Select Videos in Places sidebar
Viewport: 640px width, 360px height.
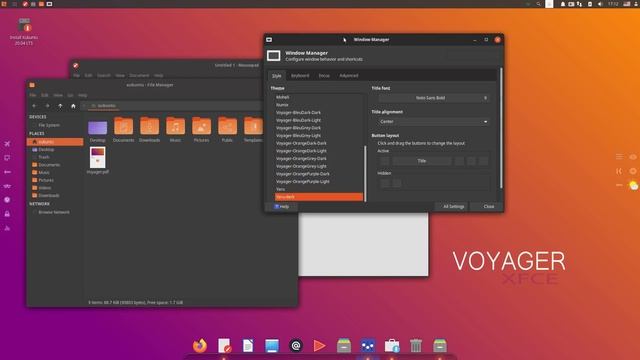(55, 188)
